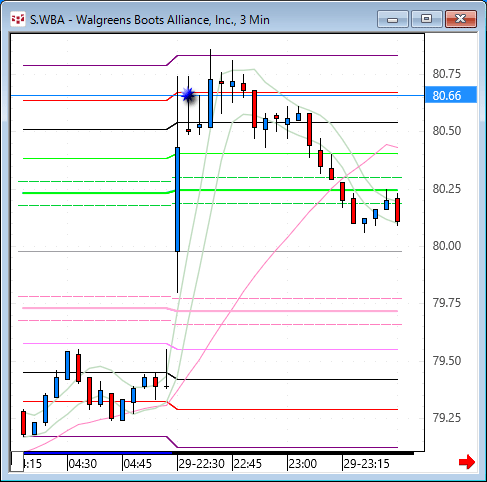Viewport: 487px width, 482px height.
Task: Click the chart window icon in title bar
Action: point(18,20)
